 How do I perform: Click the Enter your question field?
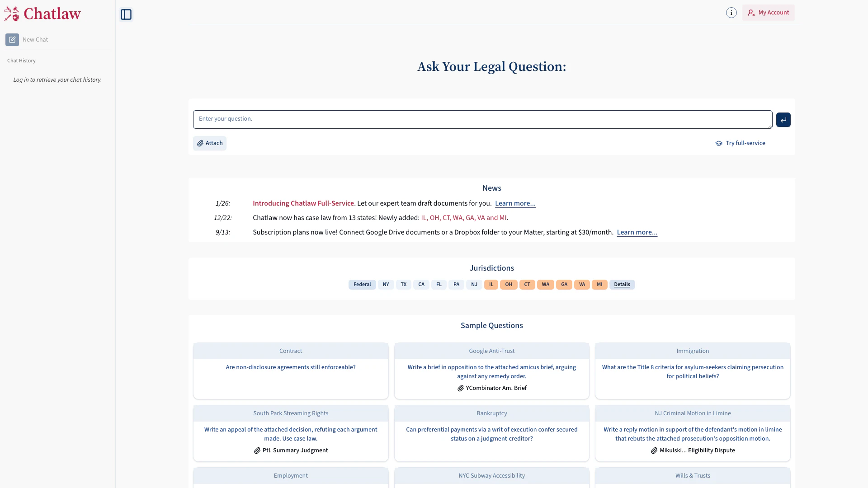(x=482, y=119)
